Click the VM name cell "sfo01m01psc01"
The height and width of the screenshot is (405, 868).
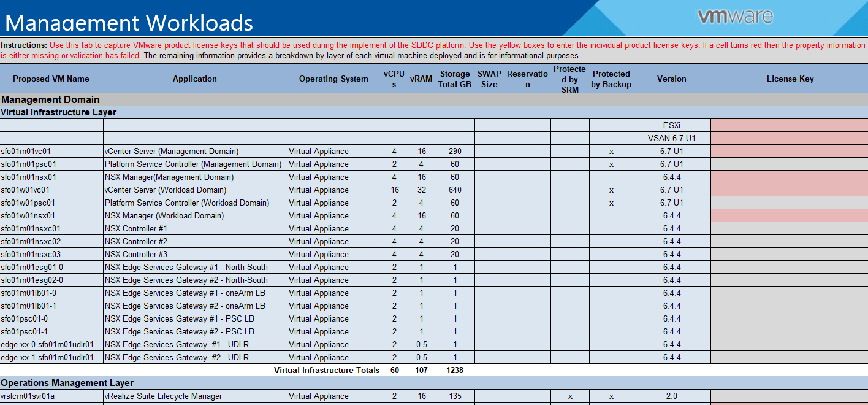coord(51,164)
